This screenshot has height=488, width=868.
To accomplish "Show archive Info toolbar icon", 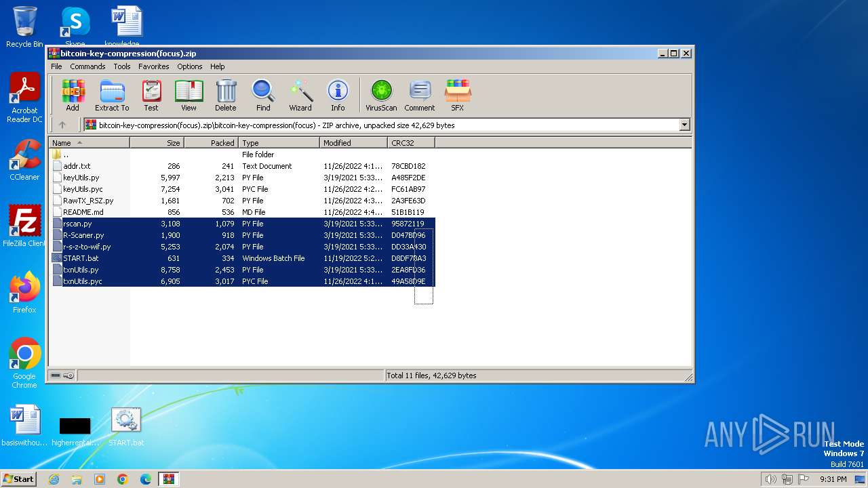I will (x=338, y=95).
